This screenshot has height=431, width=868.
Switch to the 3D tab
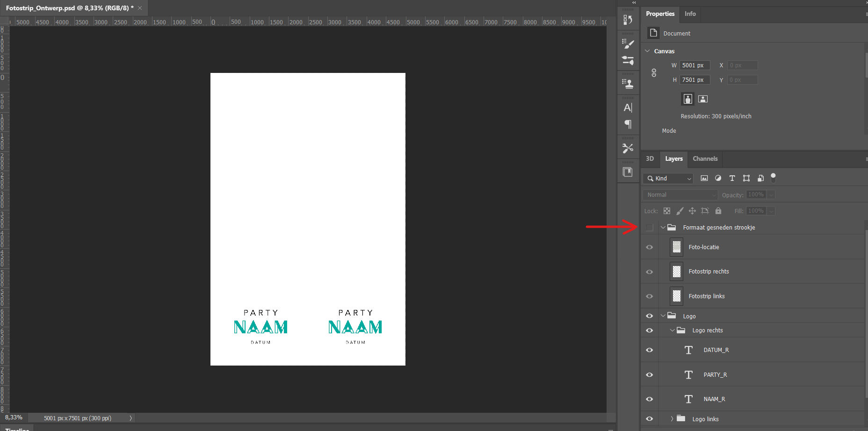point(650,158)
